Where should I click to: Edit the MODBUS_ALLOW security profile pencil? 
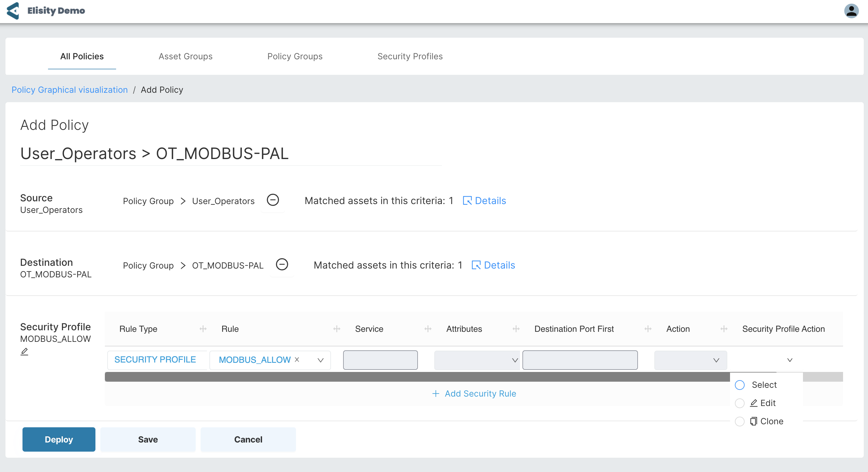(24, 351)
